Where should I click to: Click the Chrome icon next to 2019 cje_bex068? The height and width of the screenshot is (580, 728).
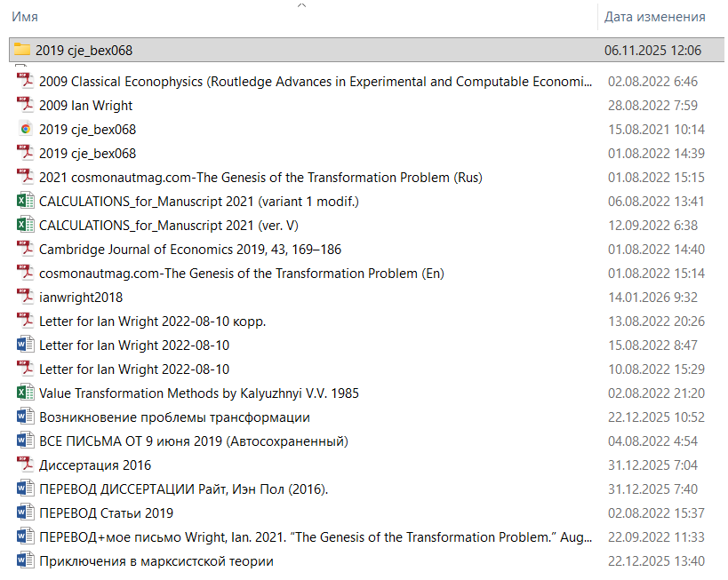tap(25, 129)
